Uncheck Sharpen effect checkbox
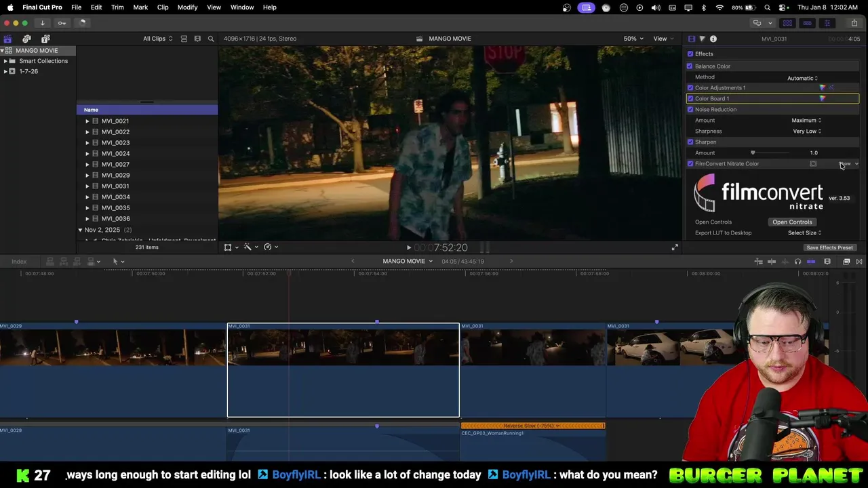 [690, 142]
